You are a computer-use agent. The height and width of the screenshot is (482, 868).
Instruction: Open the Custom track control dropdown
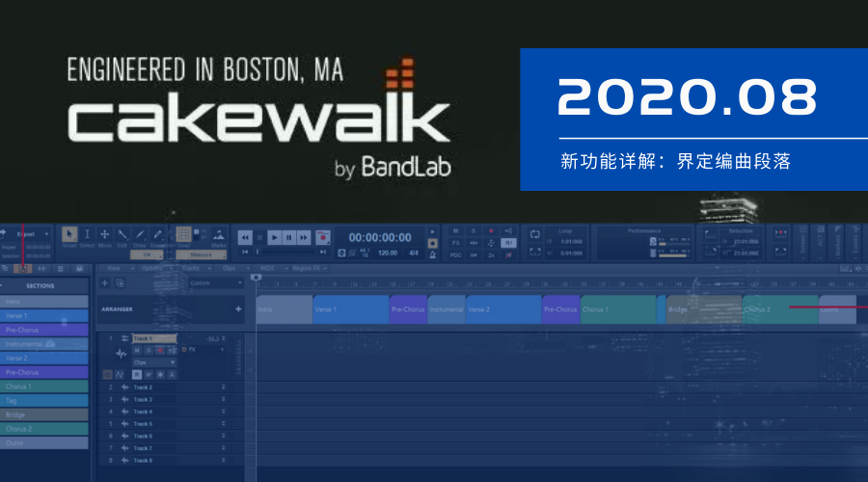[x=216, y=283]
